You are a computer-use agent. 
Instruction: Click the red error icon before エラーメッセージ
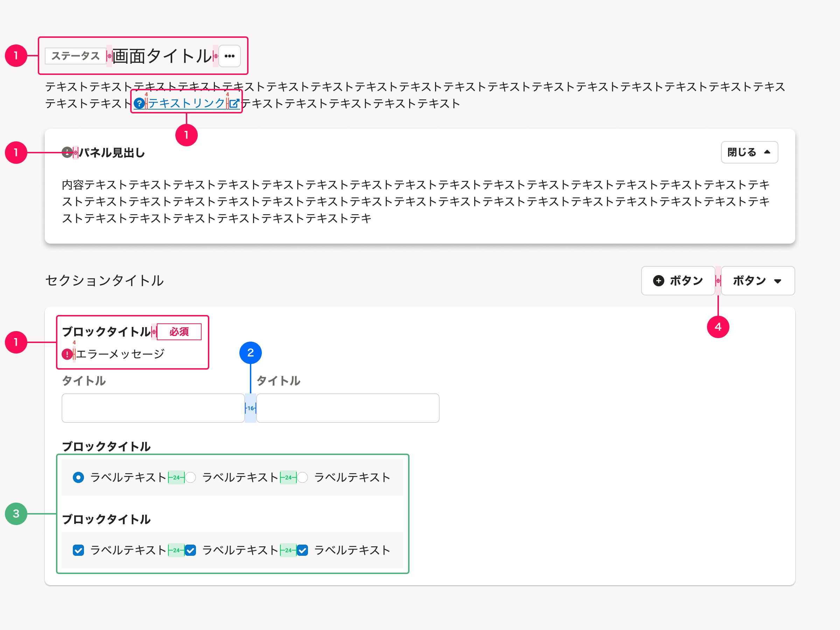[x=67, y=353]
